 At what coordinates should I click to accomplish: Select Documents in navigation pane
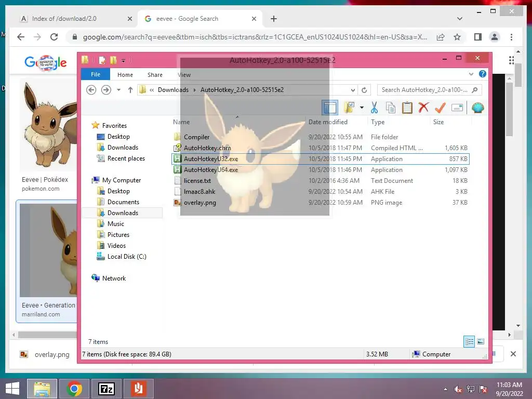point(123,202)
